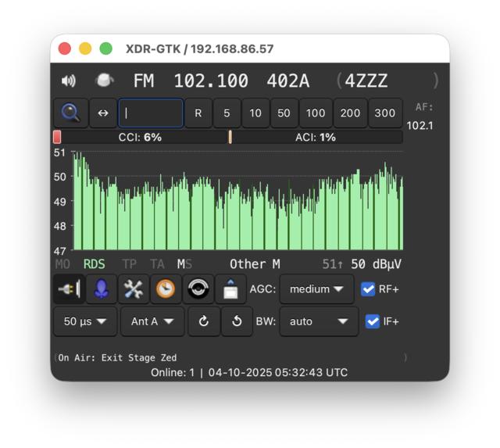The height and width of the screenshot is (448, 500).
Task: Click the double-arrow frequency swap button
Action: [103, 113]
